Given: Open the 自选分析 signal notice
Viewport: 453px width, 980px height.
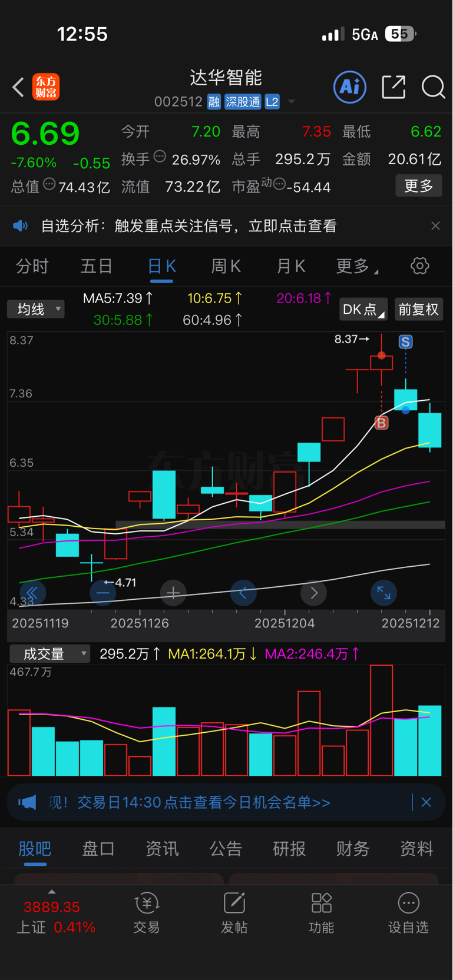Looking at the screenshot, I should pos(189,226).
